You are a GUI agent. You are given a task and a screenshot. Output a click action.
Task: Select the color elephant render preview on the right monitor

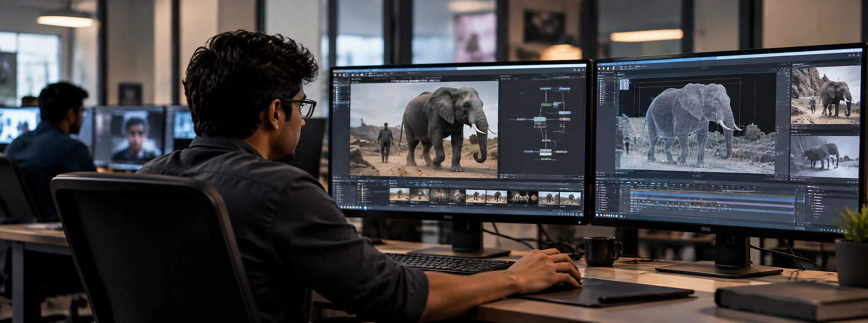pos(825,95)
